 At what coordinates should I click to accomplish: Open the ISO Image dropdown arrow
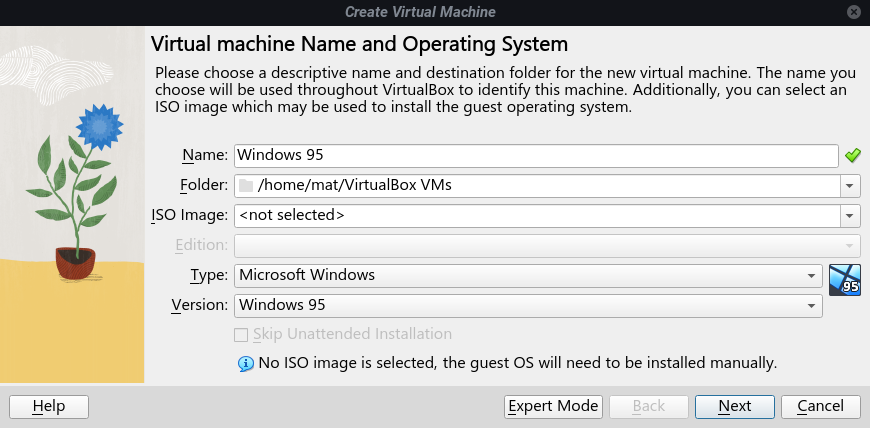(x=849, y=215)
